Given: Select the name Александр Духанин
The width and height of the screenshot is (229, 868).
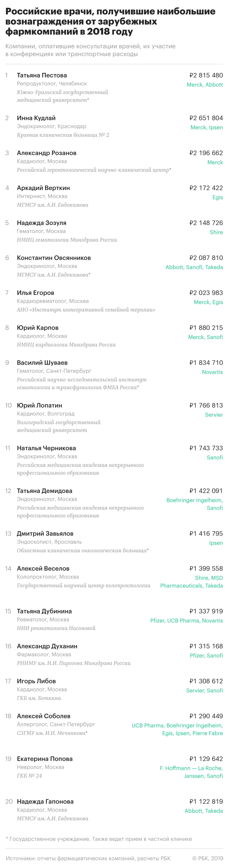Looking at the screenshot, I should point(47,646).
